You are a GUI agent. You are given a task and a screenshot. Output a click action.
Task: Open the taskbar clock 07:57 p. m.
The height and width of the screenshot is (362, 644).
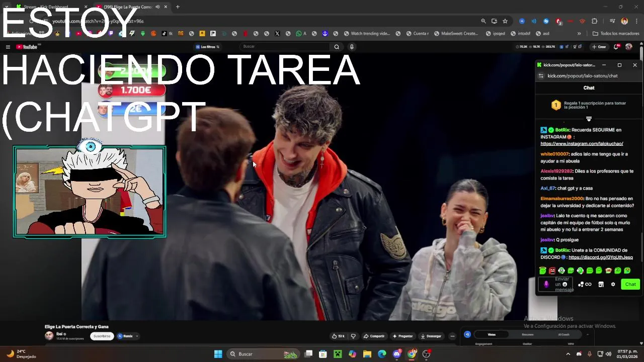[x=627, y=354]
